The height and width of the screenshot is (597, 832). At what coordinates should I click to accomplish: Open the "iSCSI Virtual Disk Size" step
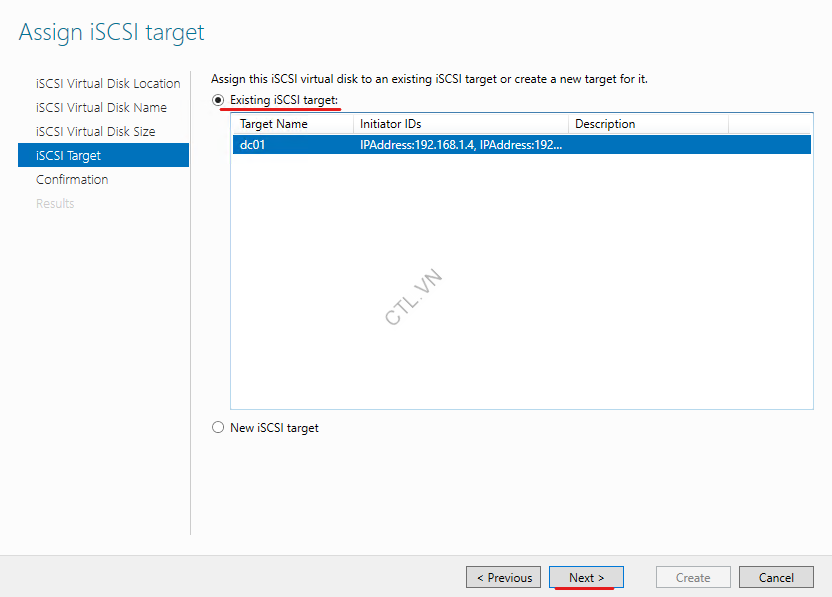100,131
